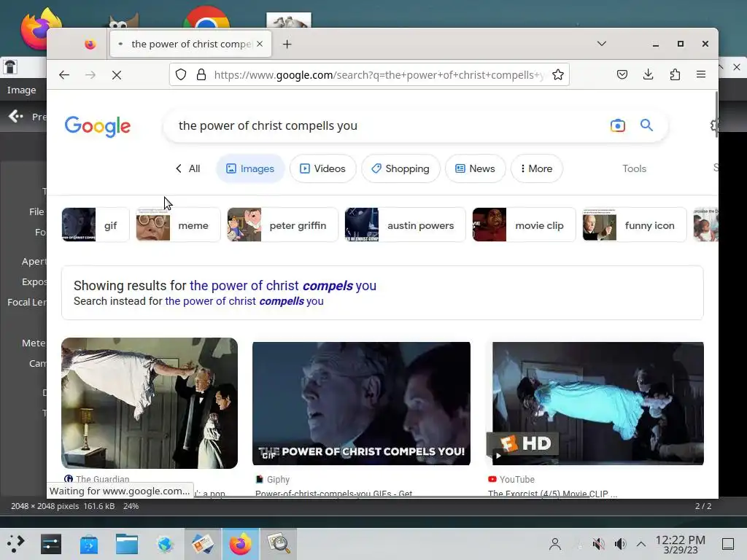Viewport: 747px width, 560px height.
Task: Open Firefox hamburger application menu
Action: [701, 74]
